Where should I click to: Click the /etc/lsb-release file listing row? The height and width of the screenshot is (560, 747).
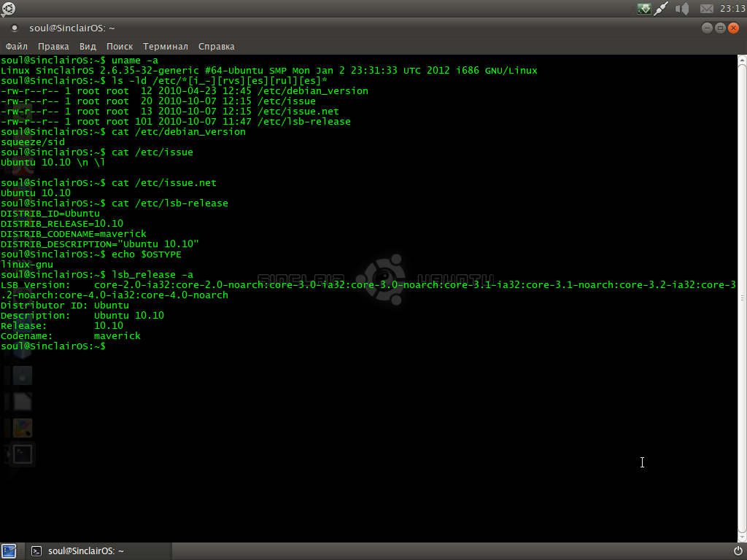[176, 122]
